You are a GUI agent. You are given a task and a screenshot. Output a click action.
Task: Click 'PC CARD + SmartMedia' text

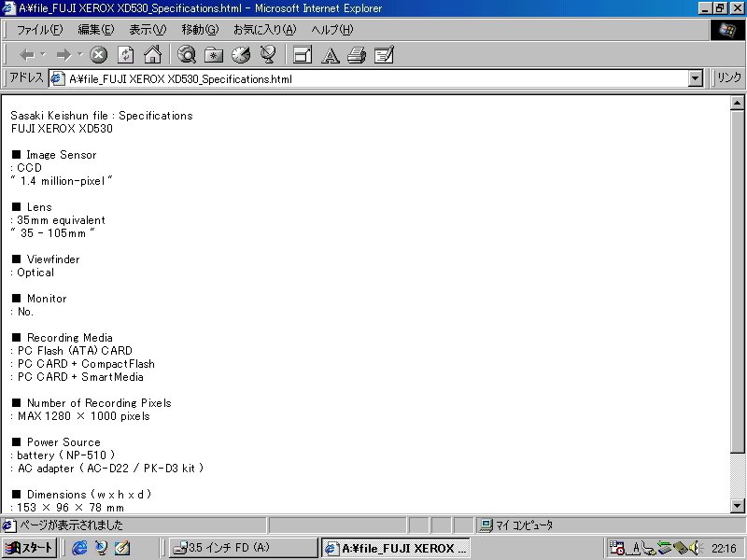point(80,377)
